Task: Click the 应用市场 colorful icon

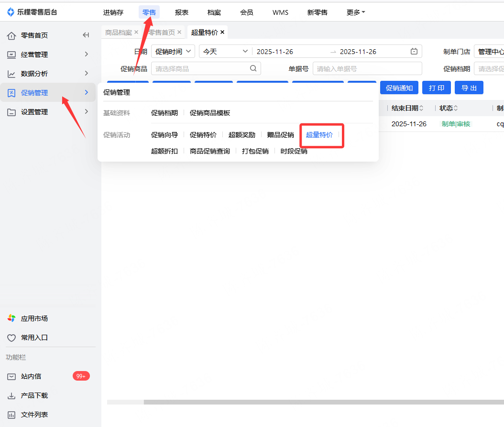Action: tap(11, 318)
